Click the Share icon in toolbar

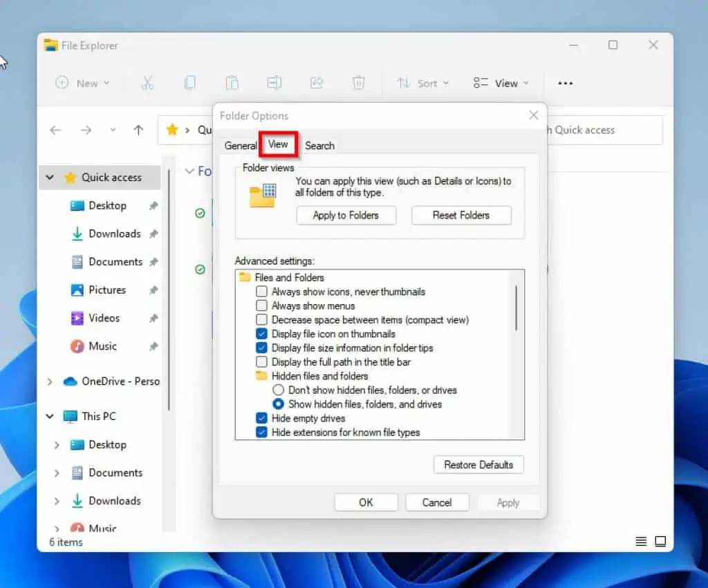click(316, 83)
